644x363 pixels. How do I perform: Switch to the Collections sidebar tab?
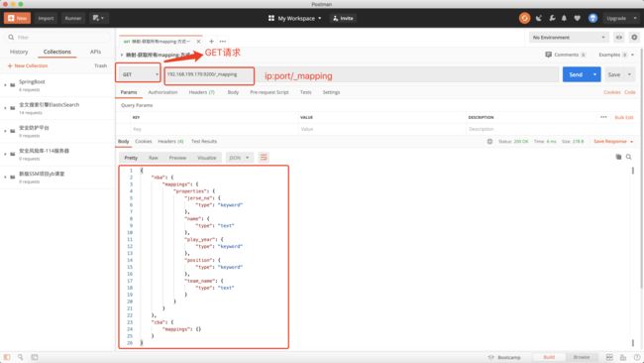pos(57,52)
